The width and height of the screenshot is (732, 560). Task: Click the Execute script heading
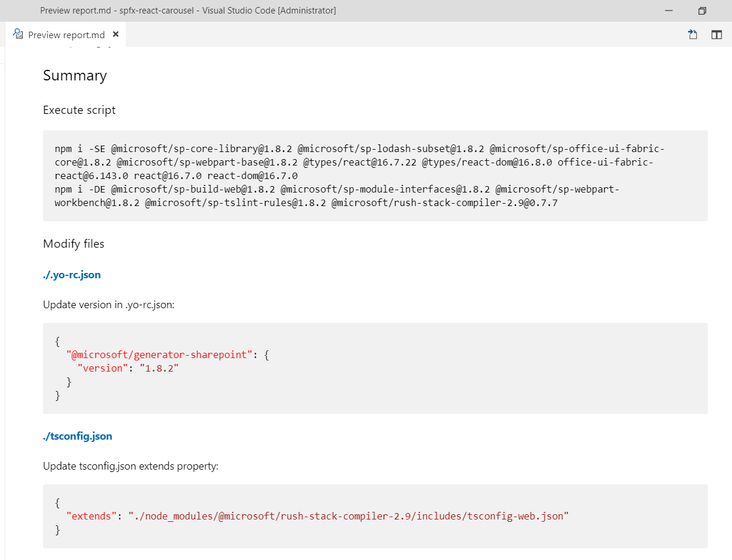79,110
